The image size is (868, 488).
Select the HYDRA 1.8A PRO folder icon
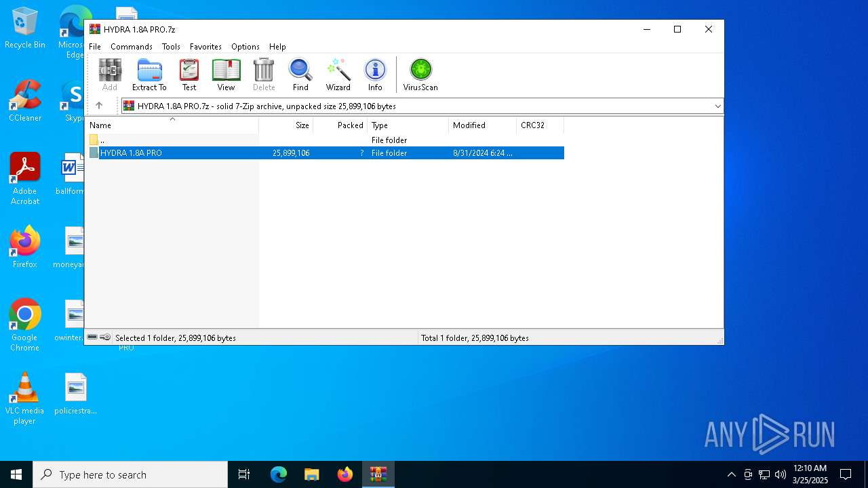tap(94, 153)
